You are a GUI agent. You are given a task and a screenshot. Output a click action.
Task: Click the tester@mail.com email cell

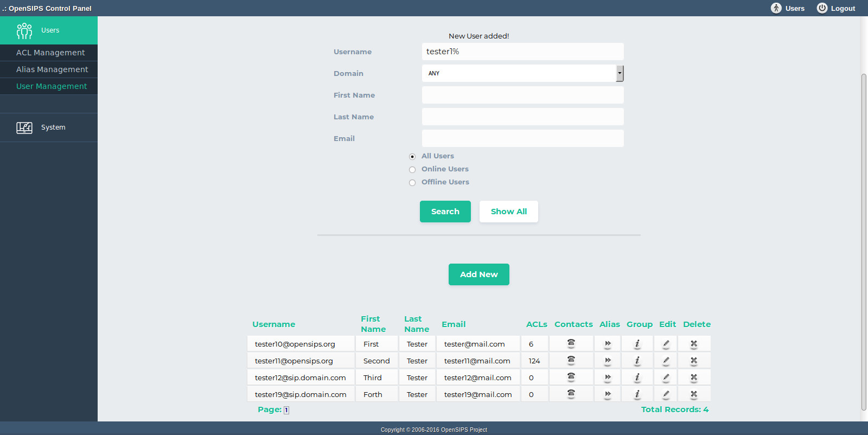[478, 344]
